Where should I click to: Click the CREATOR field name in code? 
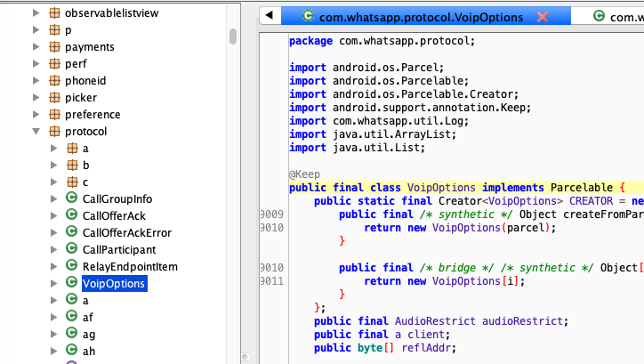pyautogui.click(x=591, y=201)
